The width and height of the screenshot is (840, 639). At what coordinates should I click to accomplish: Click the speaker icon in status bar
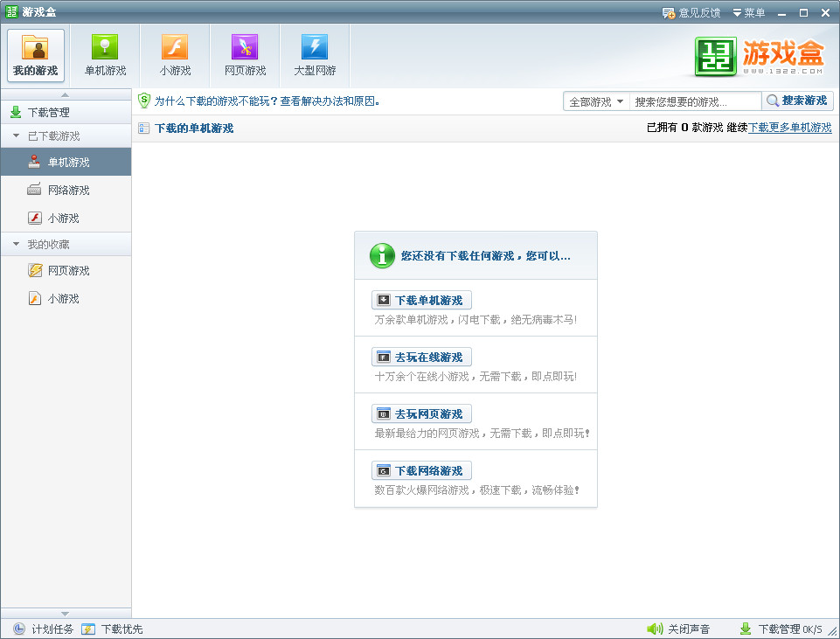pos(655,629)
